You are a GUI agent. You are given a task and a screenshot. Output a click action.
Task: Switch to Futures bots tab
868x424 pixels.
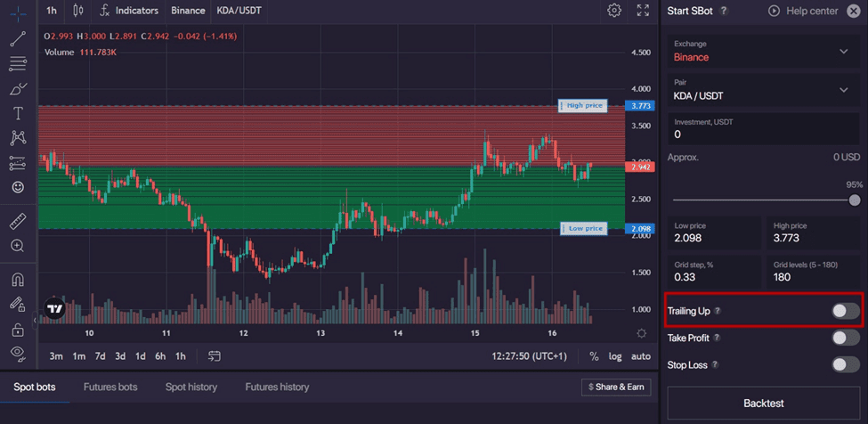[x=110, y=387]
